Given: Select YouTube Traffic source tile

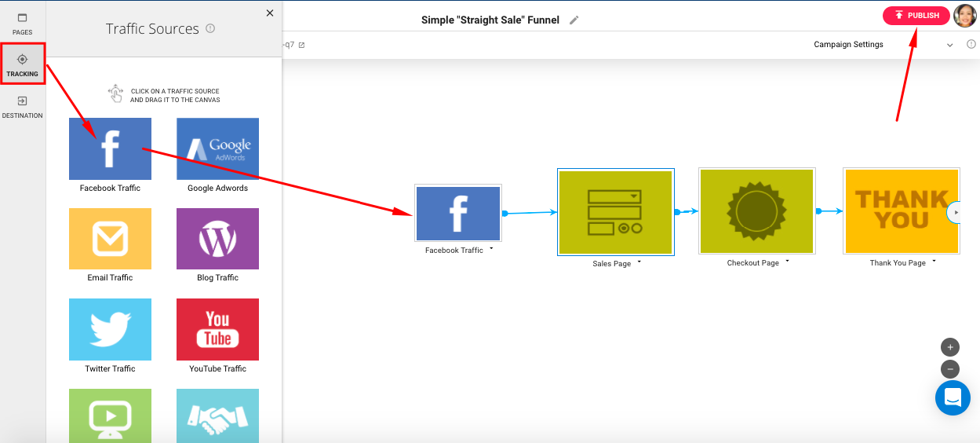Looking at the screenshot, I should click(217, 329).
